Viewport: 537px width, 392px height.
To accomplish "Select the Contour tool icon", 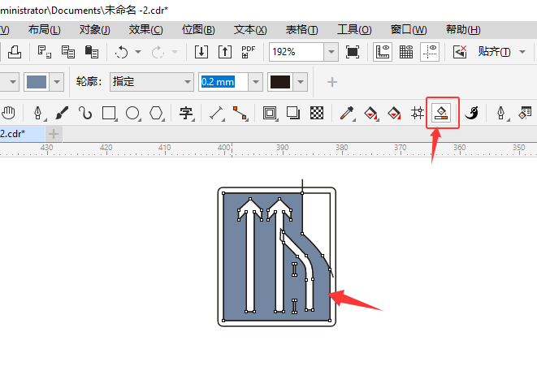I will coord(270,113).
